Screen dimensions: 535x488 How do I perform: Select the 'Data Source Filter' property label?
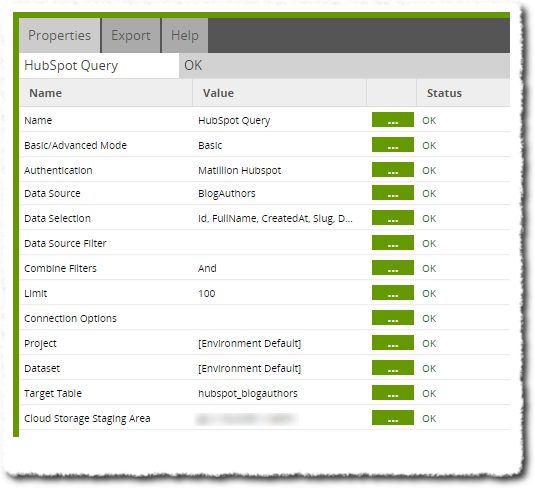(x=65, y=243)
